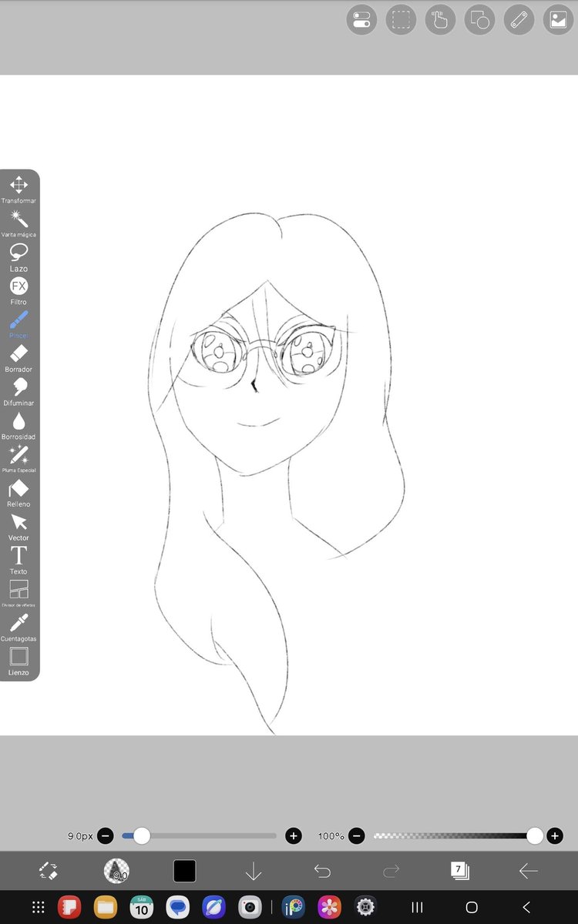This screenshot has width=578, height=924.
Task: Open Android recent apps button
Action: [417, 907]
